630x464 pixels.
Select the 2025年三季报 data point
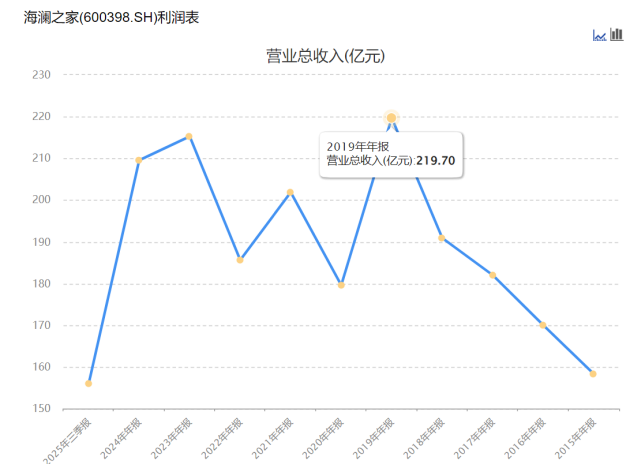pyautogui.click(x=88, y=384)
